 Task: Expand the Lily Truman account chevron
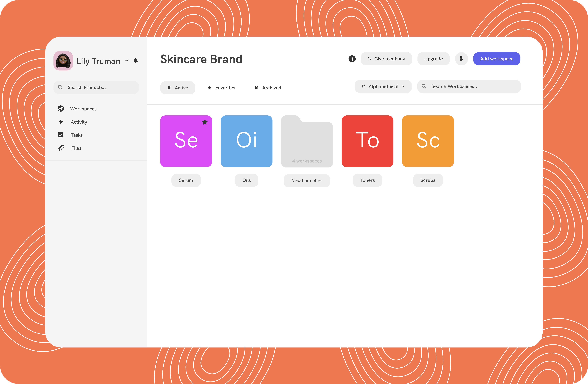[127, 61]
